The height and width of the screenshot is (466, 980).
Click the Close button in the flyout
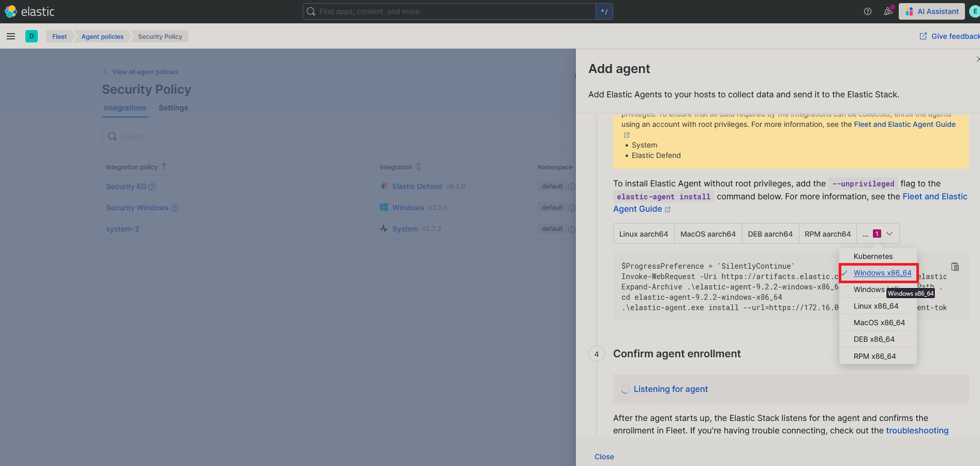coord(604,457)
